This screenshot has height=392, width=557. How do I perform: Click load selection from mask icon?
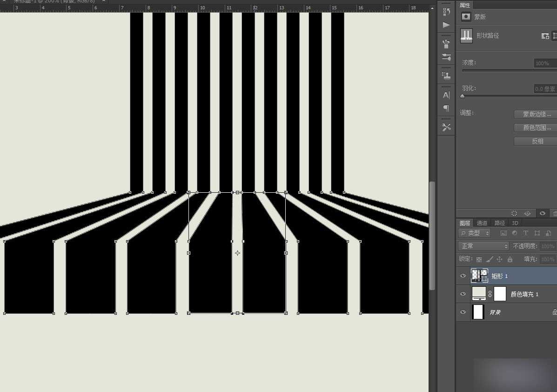coord(514,213)
